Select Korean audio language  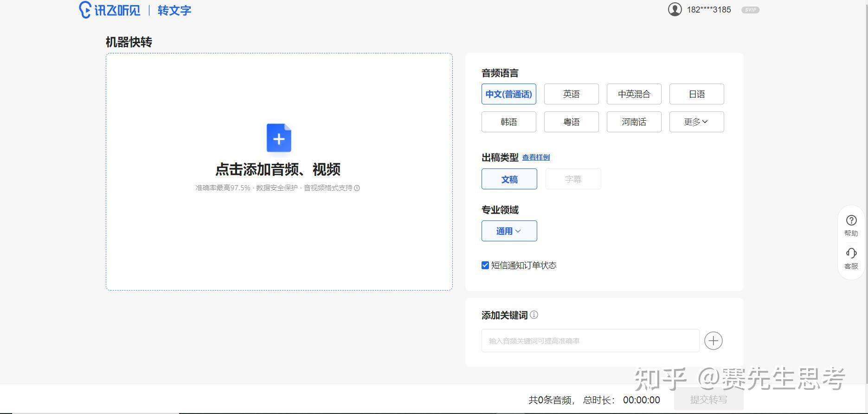coord(509,122)
